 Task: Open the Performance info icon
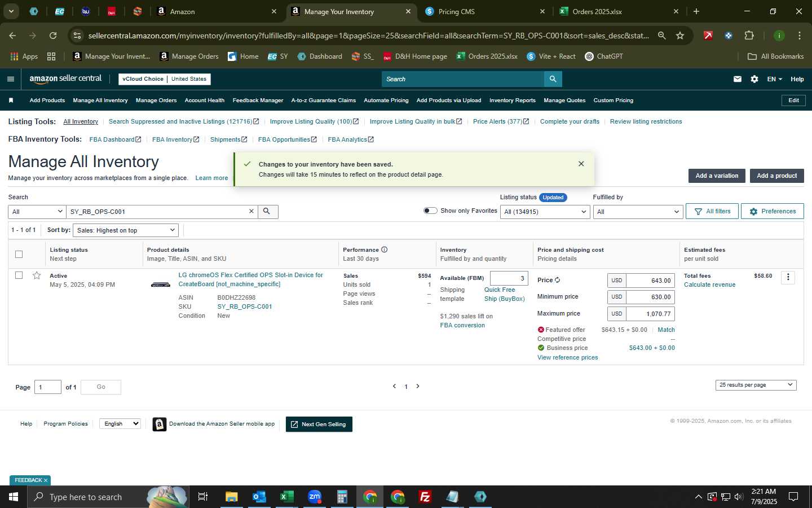point(385,249)
